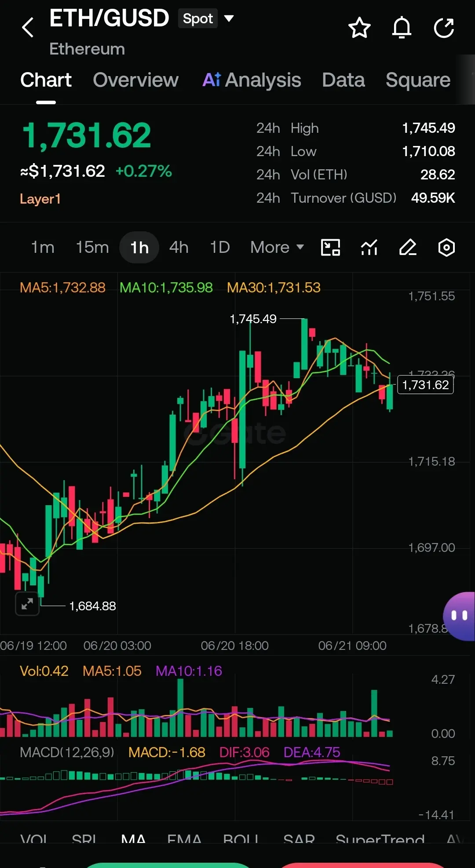475x868 pixels.
Task: Select the 1m timeframe
Action: tap(43, 248)
